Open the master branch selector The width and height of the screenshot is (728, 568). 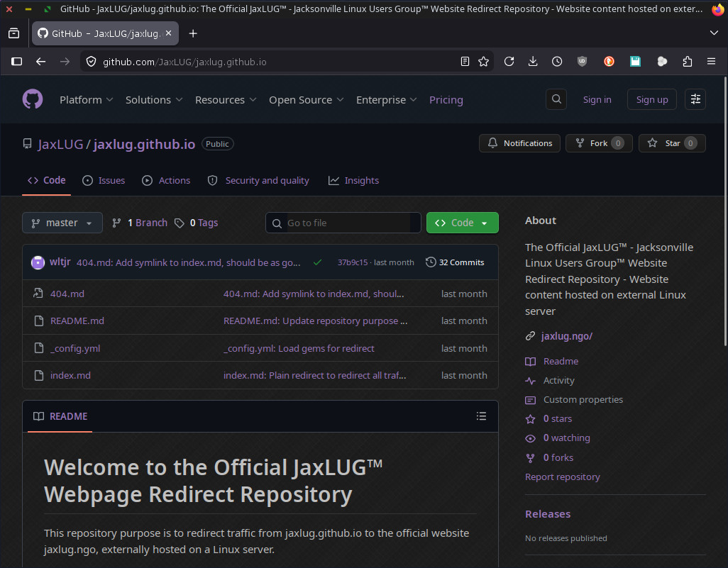[x=62, y=223]
